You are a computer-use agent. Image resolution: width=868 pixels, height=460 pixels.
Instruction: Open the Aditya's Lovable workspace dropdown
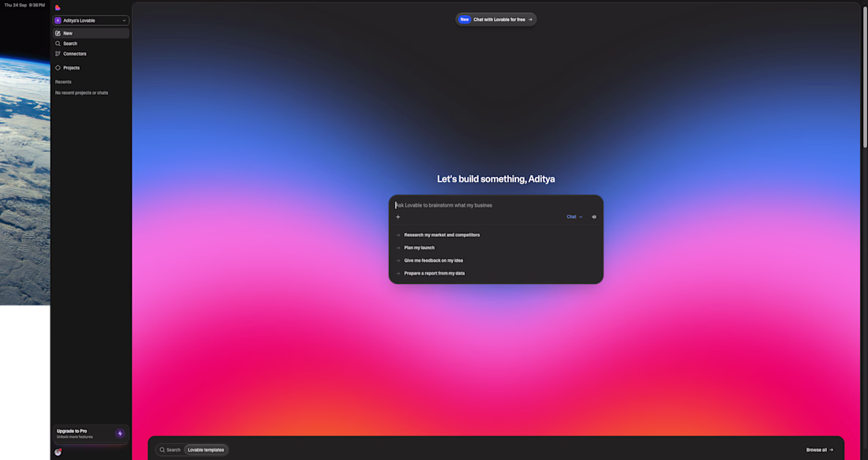91,21
